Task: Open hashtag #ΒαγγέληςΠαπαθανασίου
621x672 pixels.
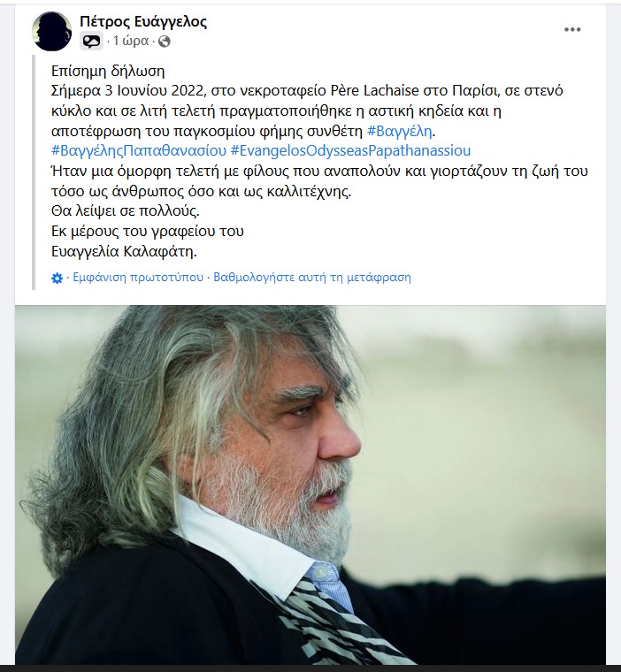Action: (139, 150)
